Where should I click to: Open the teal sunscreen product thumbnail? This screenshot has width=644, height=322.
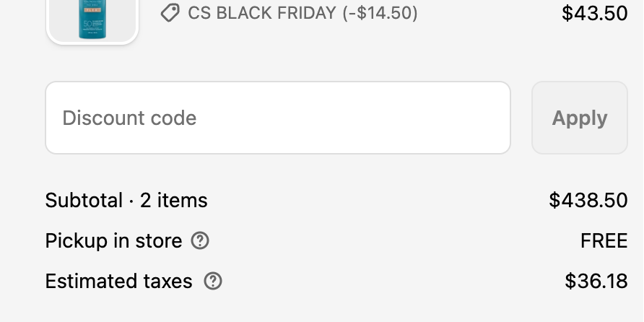point(92,22)
